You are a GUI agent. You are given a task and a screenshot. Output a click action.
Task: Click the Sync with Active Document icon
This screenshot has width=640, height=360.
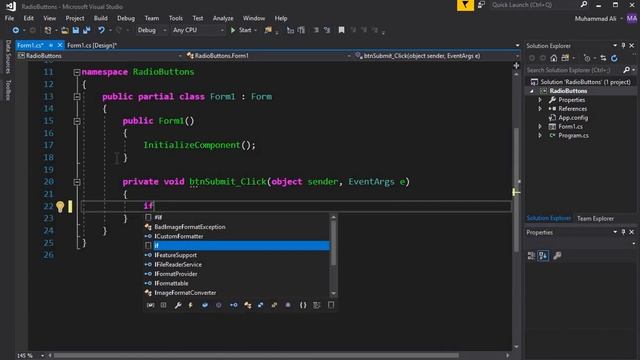pos(603,58)
